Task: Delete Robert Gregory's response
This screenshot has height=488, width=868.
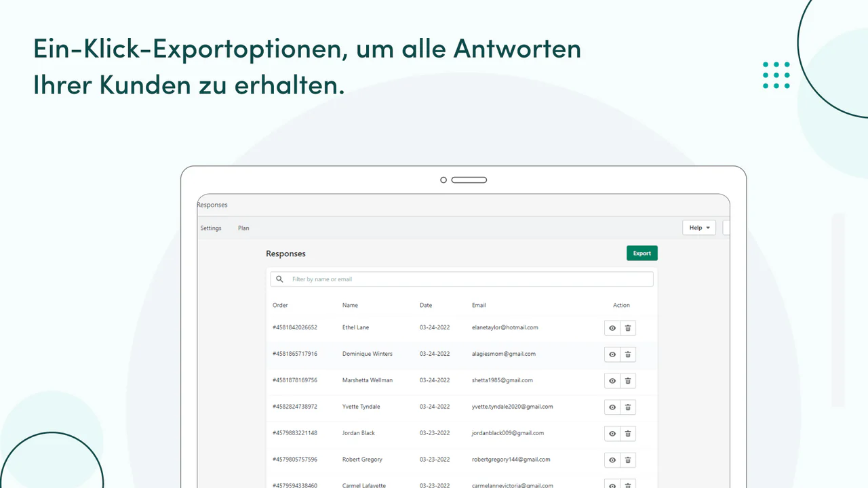Action: point(628,460)
